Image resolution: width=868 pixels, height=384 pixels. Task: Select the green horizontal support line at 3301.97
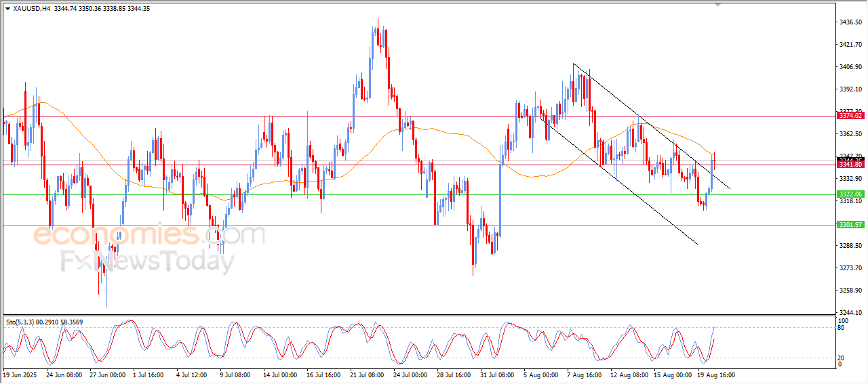coord(419,225)
